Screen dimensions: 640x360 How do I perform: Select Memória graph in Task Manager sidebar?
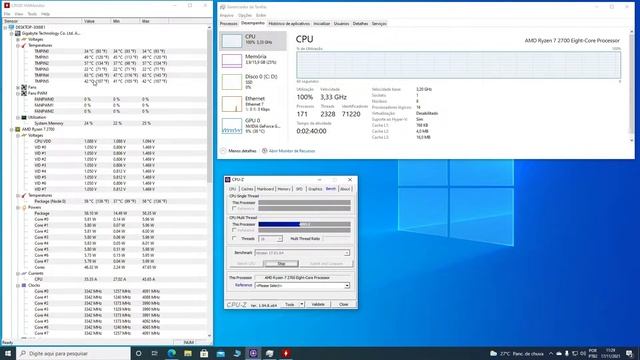pos(231,61)
